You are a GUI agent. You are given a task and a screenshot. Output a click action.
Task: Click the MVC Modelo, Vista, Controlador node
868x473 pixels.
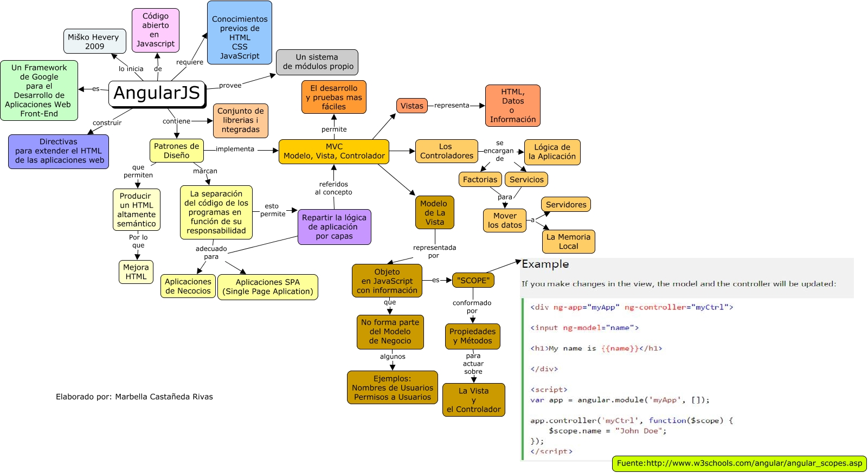(334, 152)
